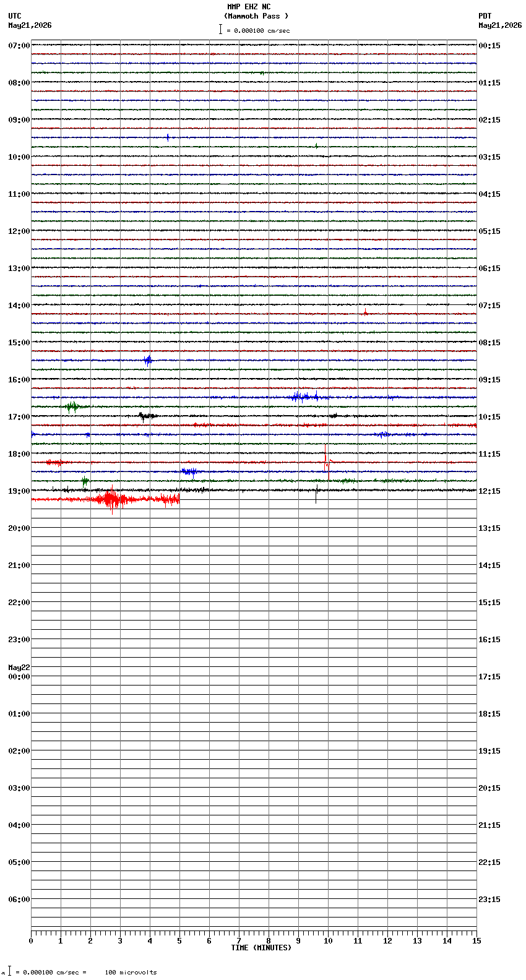Click the '07:00' UTC time label

pos(19,46)
